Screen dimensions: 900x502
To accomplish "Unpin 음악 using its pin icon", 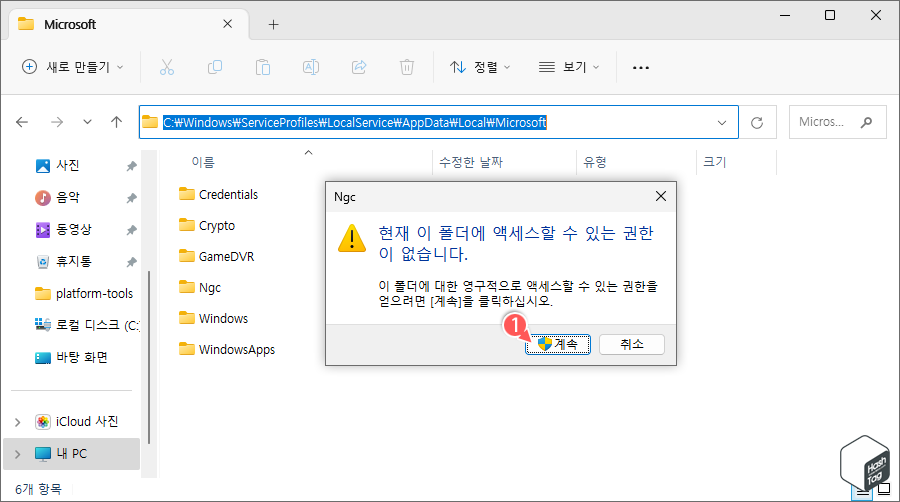I will tap(131, 199).
